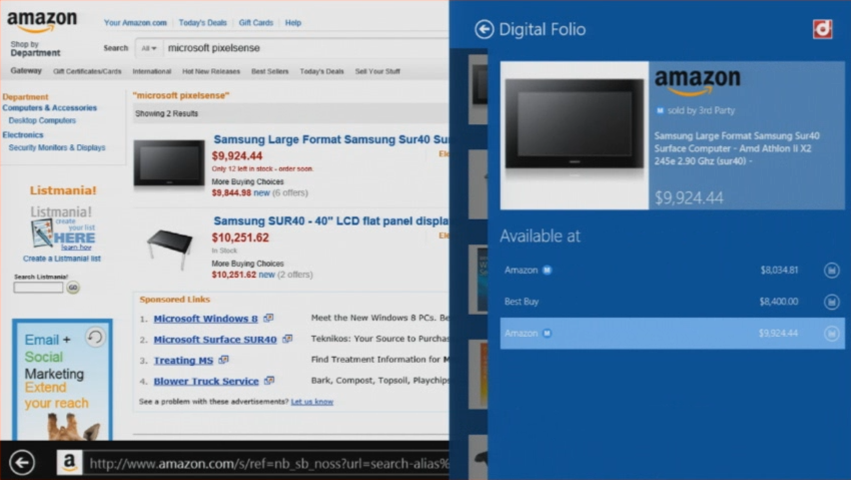Open popup icon beside Microsoft Surface SUR40

pos(287,339)
